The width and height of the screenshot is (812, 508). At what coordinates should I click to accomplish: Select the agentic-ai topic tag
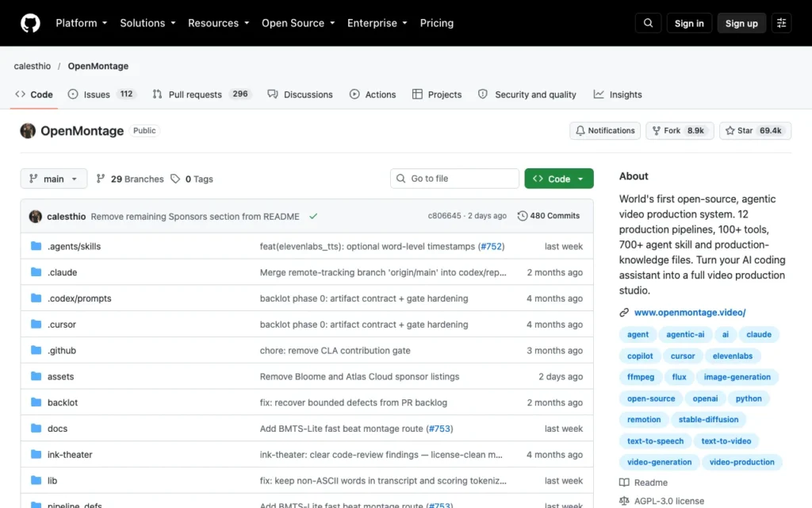point(685,334)
